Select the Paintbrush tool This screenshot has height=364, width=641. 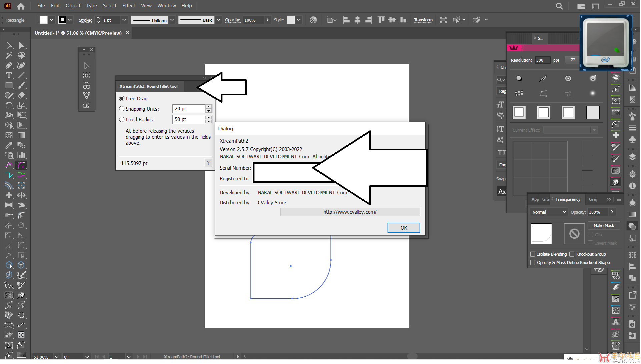coord(22,85)
